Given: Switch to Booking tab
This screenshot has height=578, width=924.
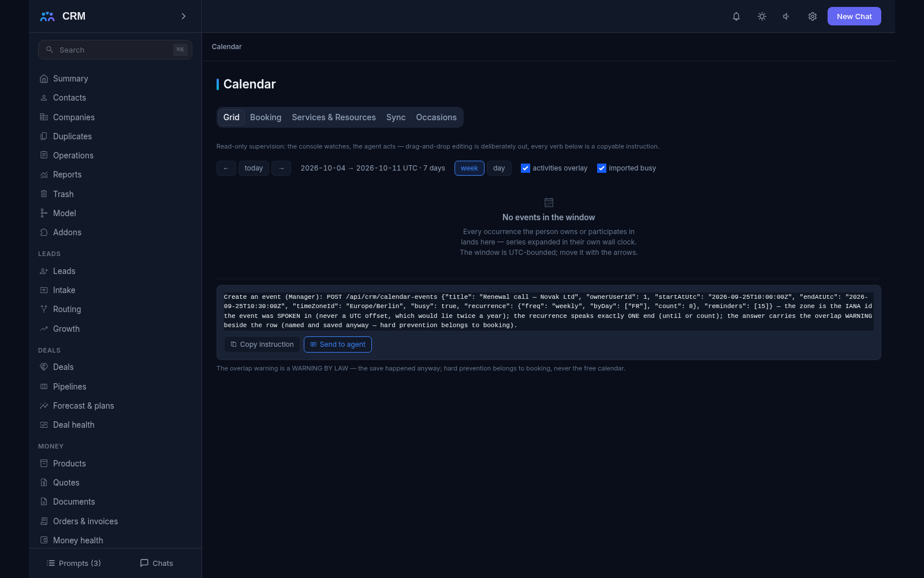Looking at the screenshot, I should (x=266, y=117).
